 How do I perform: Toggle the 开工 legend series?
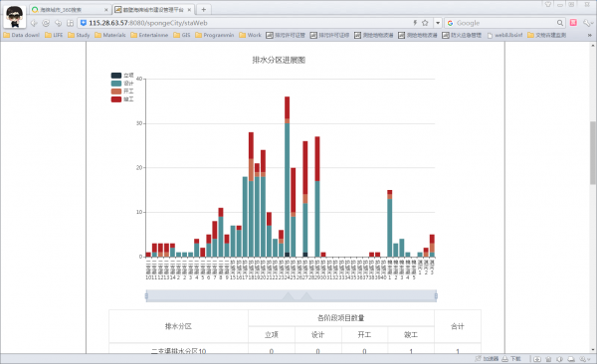(x=122, y=91)
